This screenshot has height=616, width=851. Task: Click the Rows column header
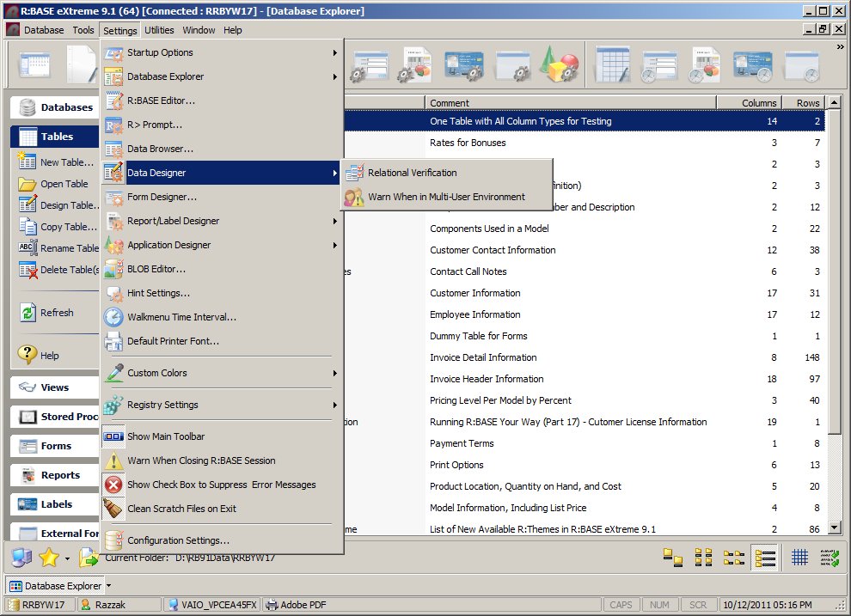point(807,103)
